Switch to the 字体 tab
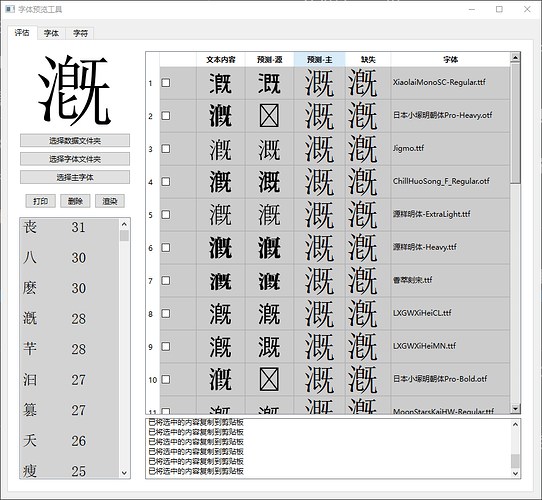542x500 pixels. [51, 33]
